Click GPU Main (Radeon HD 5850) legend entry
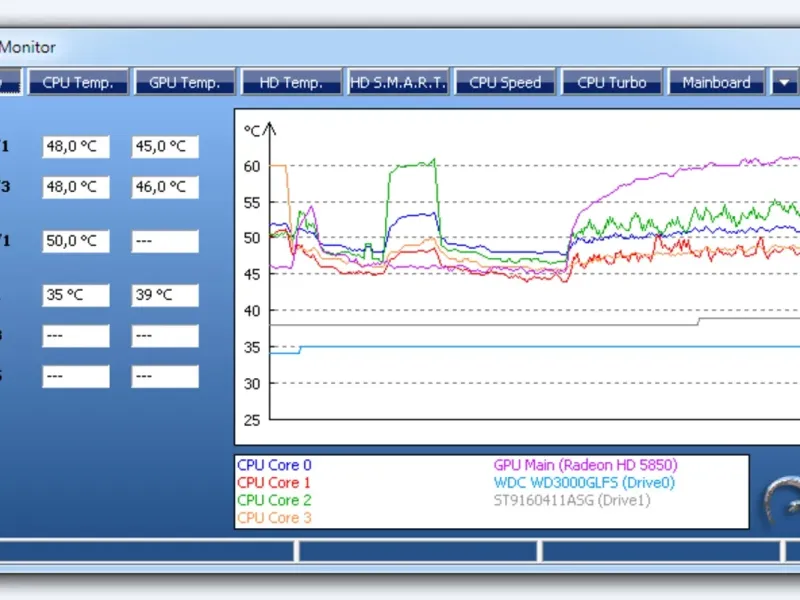The width and height of the screenshot is (800, 600). point(586,465)
